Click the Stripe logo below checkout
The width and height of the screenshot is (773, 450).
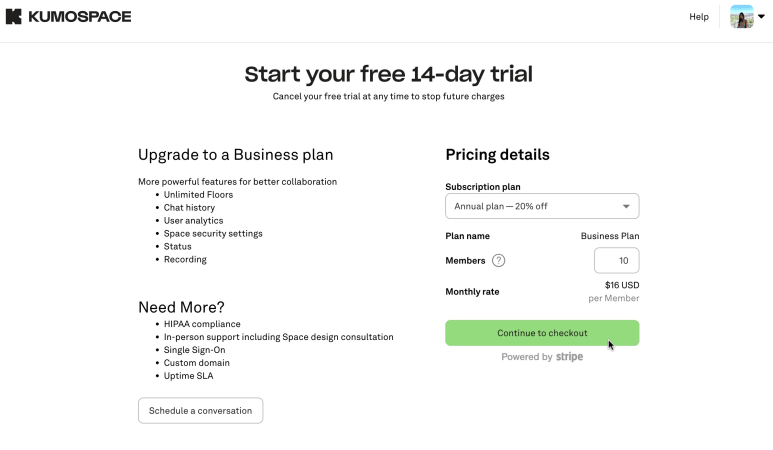570,357
